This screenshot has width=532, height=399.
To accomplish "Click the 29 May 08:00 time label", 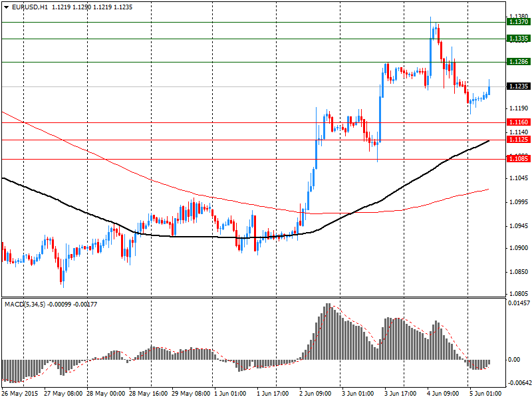I will 191,394.
